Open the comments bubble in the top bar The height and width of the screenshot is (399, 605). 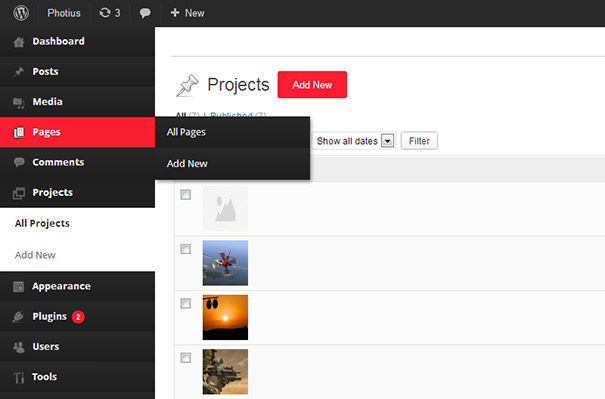tap(145, 14)
